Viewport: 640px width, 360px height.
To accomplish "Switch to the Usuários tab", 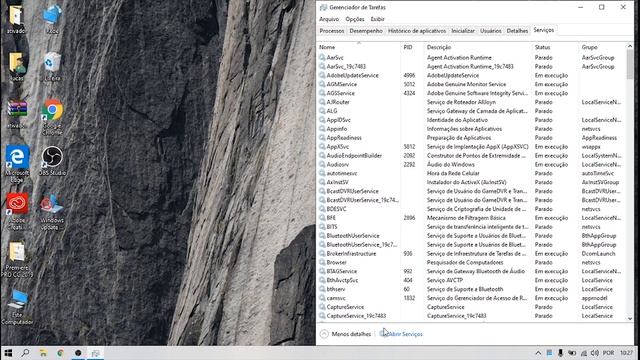I will (x=491, y=31).
